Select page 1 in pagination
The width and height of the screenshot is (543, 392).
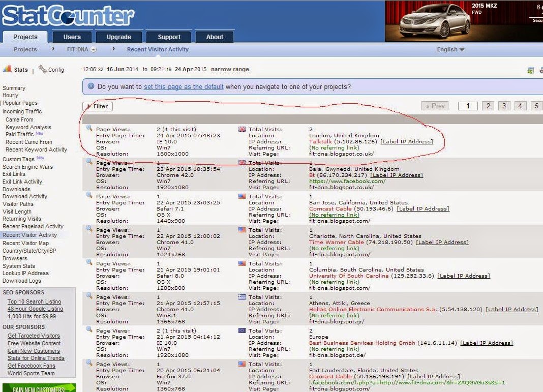point(468,106)
